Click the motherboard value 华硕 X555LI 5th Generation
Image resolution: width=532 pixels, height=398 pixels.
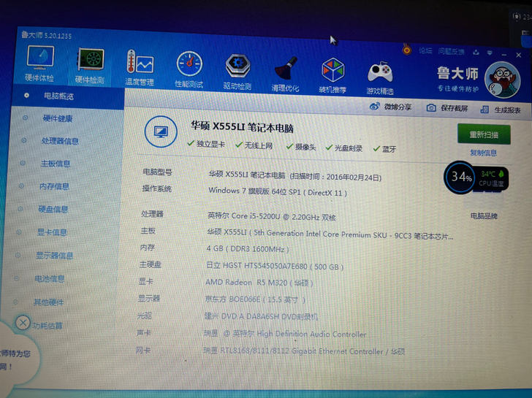coord(330,234)
